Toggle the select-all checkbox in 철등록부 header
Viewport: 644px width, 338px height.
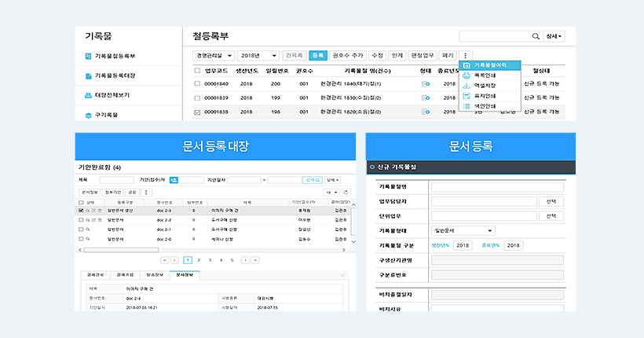197,71
